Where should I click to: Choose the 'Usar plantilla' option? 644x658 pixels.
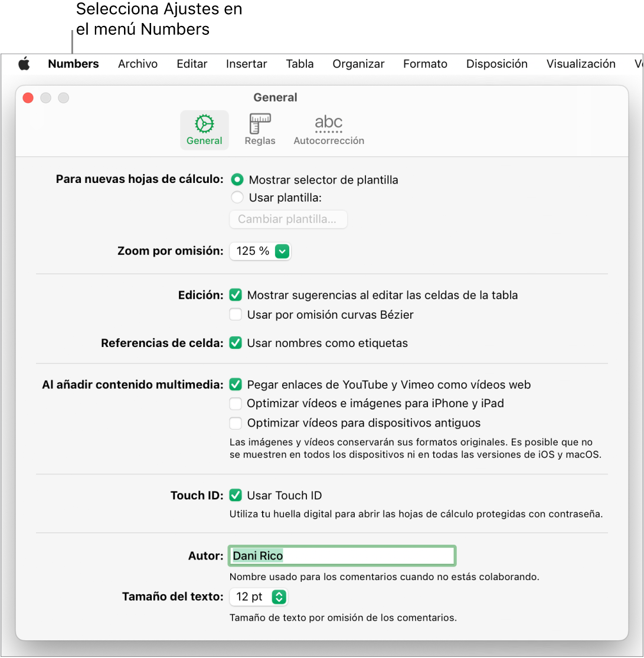point(236,197)
